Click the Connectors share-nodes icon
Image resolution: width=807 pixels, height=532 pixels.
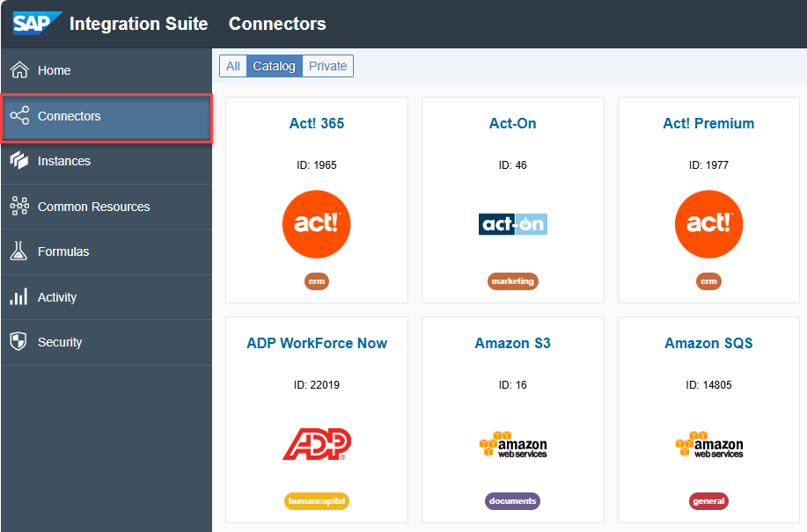pos(19,116)
